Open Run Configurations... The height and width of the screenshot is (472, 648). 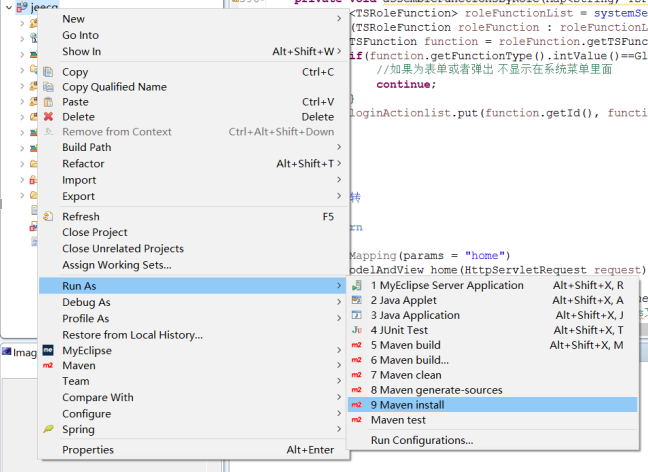tap(493, 440)
